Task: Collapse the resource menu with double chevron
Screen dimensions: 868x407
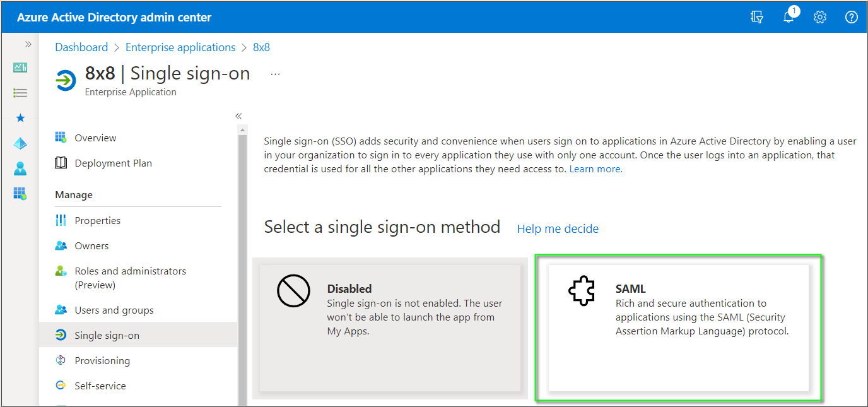Action: tap(238, 116)
